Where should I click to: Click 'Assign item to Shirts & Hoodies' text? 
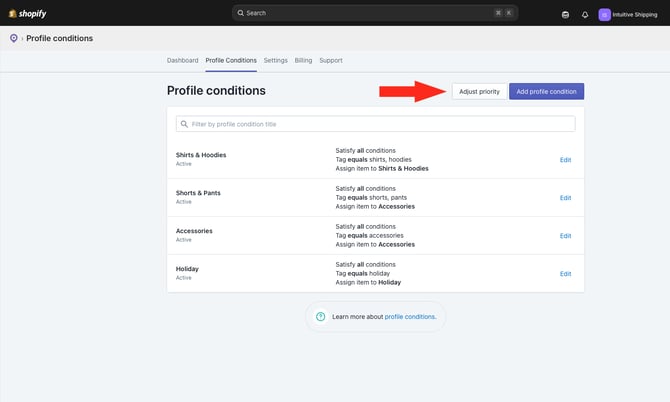click(x=382, y=168)
